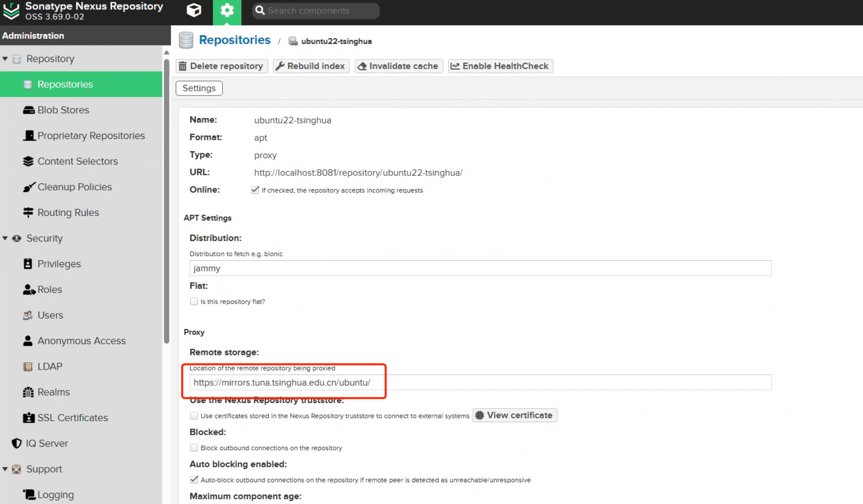
Task: Click the Repositories database icon in sidebar
Action: pos(28,84)
